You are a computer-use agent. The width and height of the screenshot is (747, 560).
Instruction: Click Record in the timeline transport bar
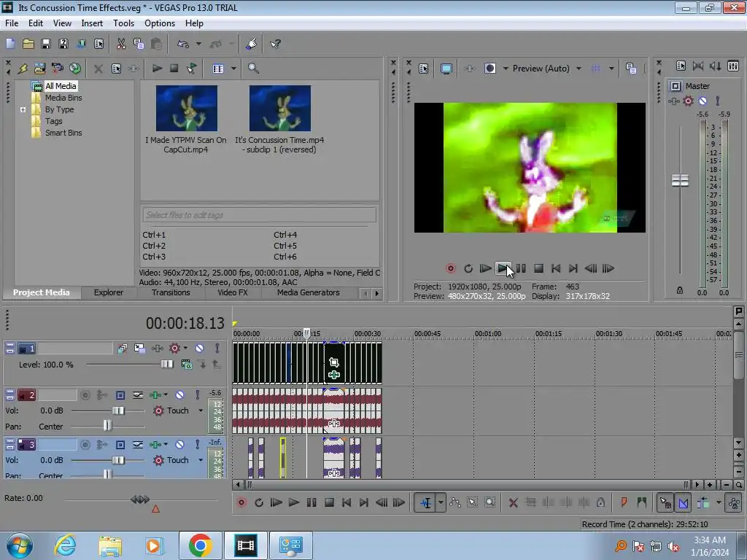(241, 502)
